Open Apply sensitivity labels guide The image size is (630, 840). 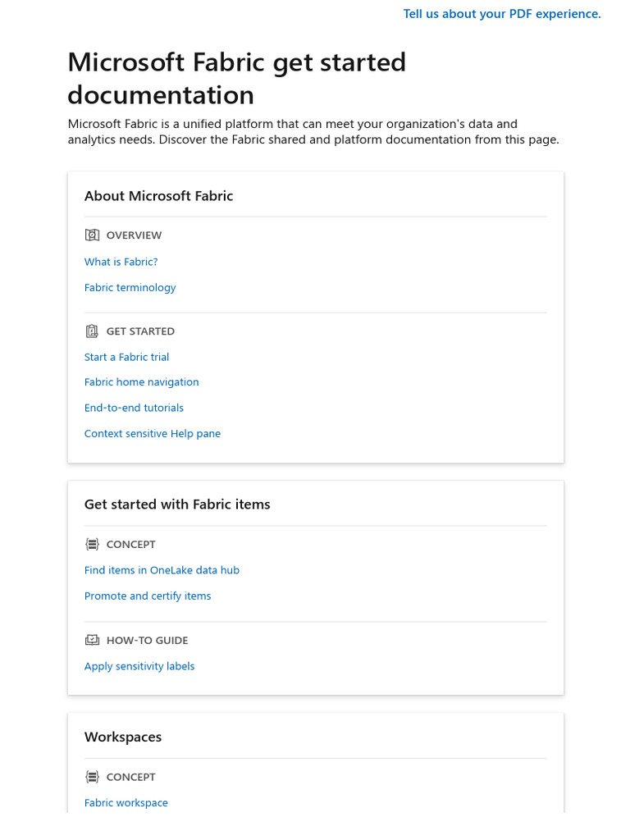(x=139, y=666)
